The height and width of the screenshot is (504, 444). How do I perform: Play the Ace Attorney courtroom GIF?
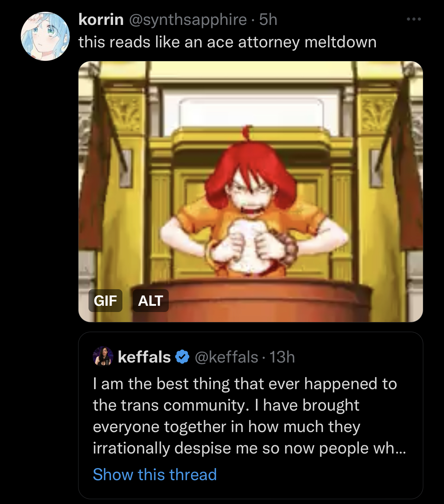(251, 192)
